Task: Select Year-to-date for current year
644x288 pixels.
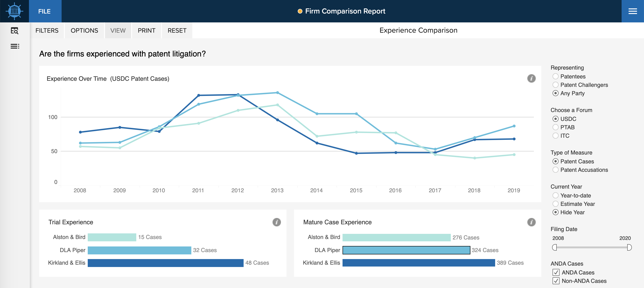Action: pyautogui.click(x=556, y=195)
